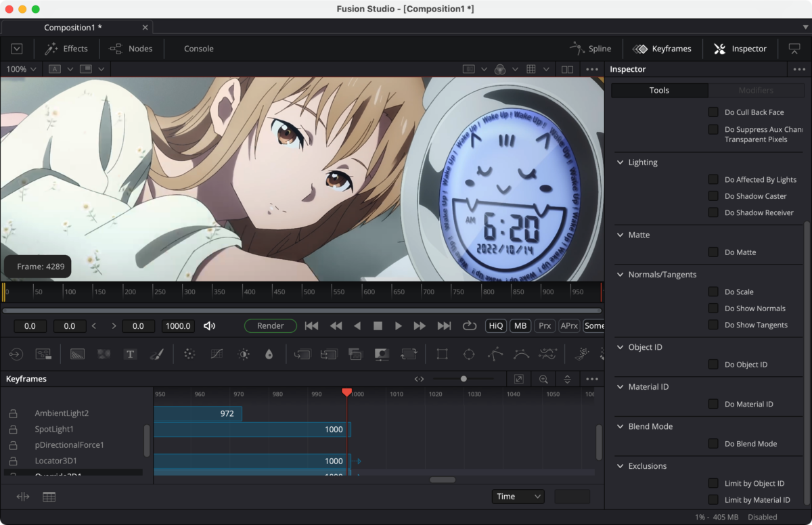Viewport: 812px width, 525px height.
Task: Open the Effects library panel
Action: (x=66, y=49)
